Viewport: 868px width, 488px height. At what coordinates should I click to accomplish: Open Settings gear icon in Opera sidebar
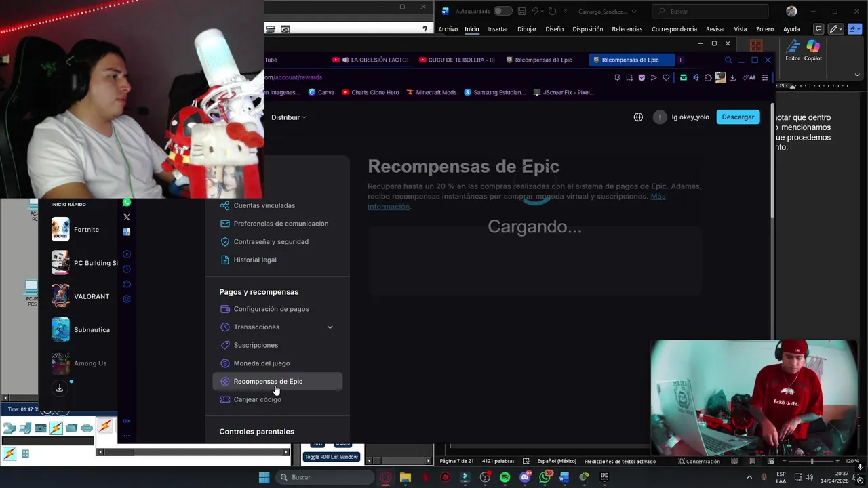click(x=127, y=299)
